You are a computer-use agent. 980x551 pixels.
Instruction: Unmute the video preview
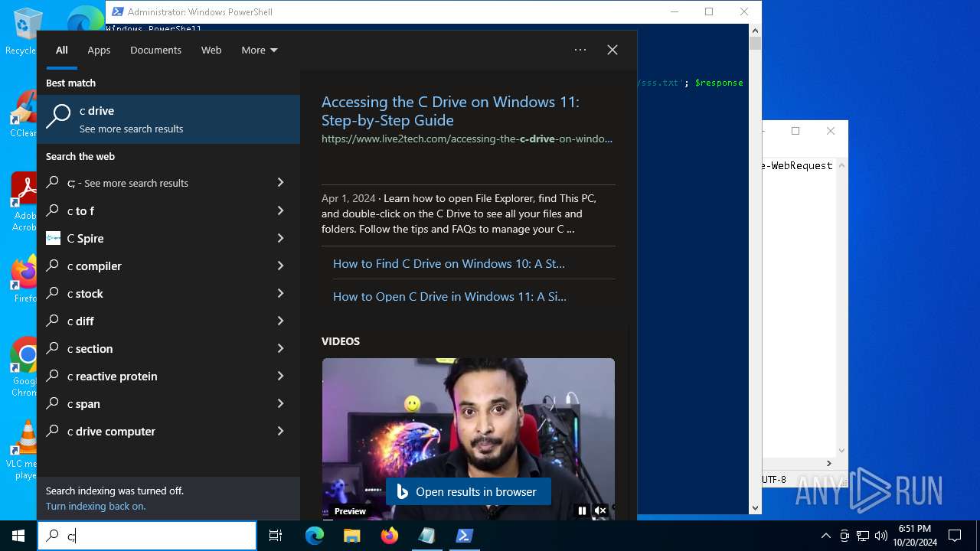(x=601, y=510)
